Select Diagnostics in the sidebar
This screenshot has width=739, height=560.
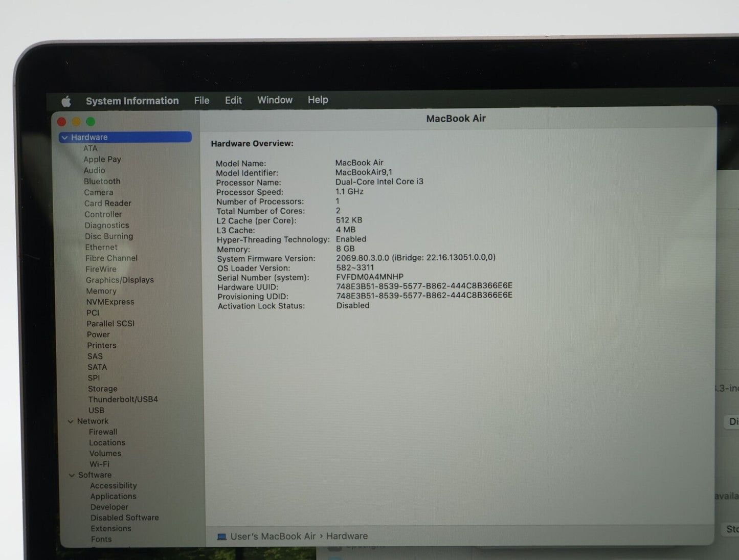[107, 225]
